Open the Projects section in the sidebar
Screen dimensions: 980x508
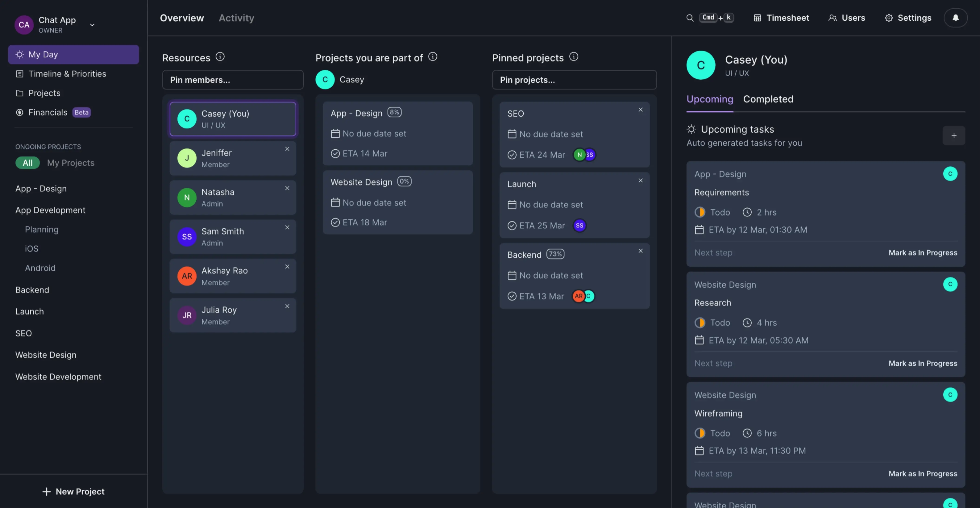click(x=44, y=92)
